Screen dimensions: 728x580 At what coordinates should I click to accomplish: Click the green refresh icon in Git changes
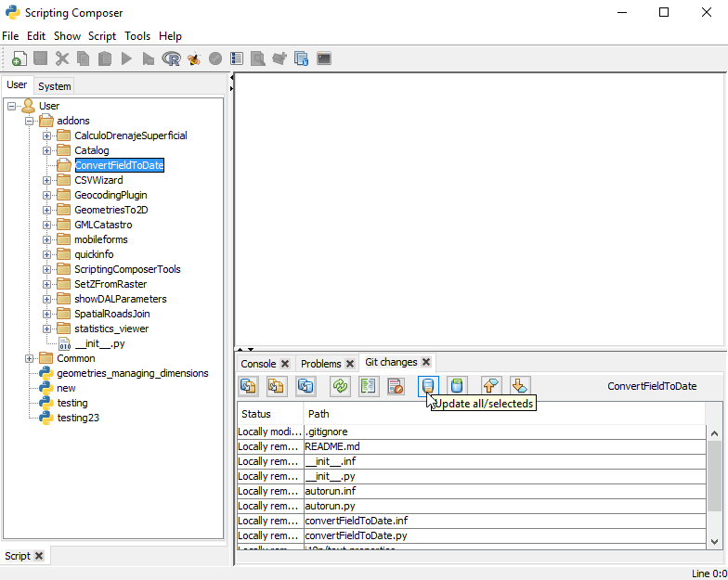tap(339, 386)
